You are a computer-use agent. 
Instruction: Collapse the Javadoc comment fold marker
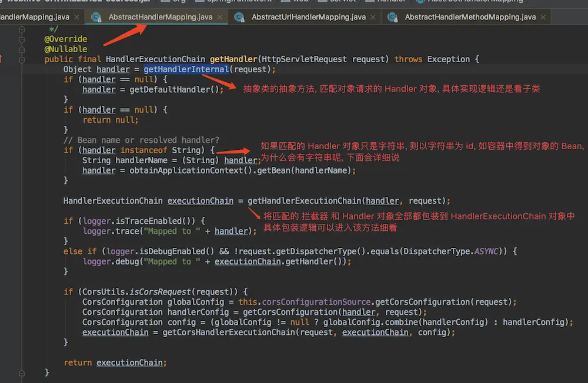[22, 29]
